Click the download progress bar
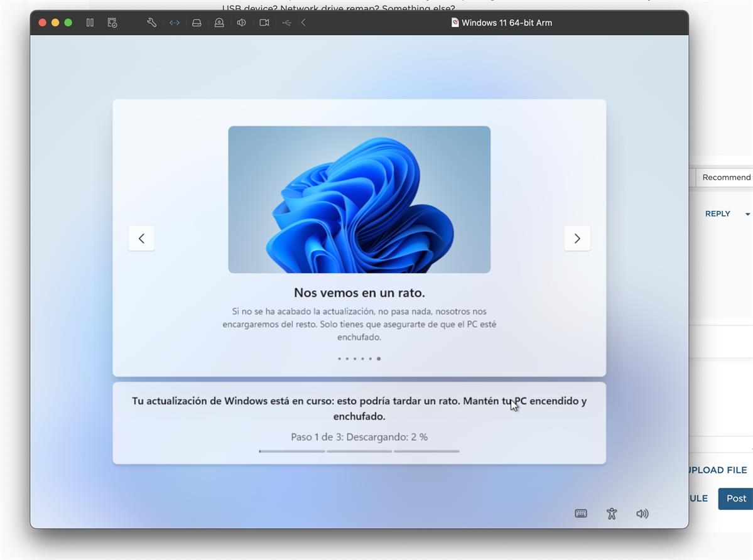 [x=359, y=451]
